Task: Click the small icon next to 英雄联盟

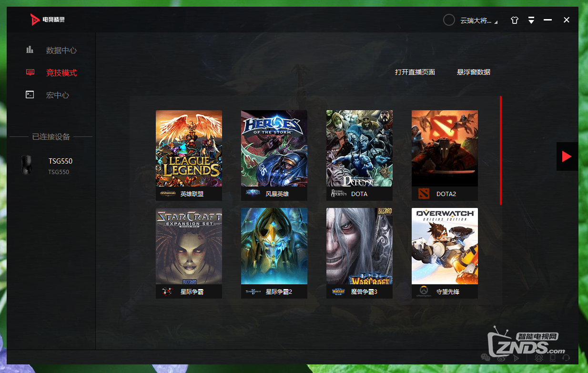Action: 167,194
